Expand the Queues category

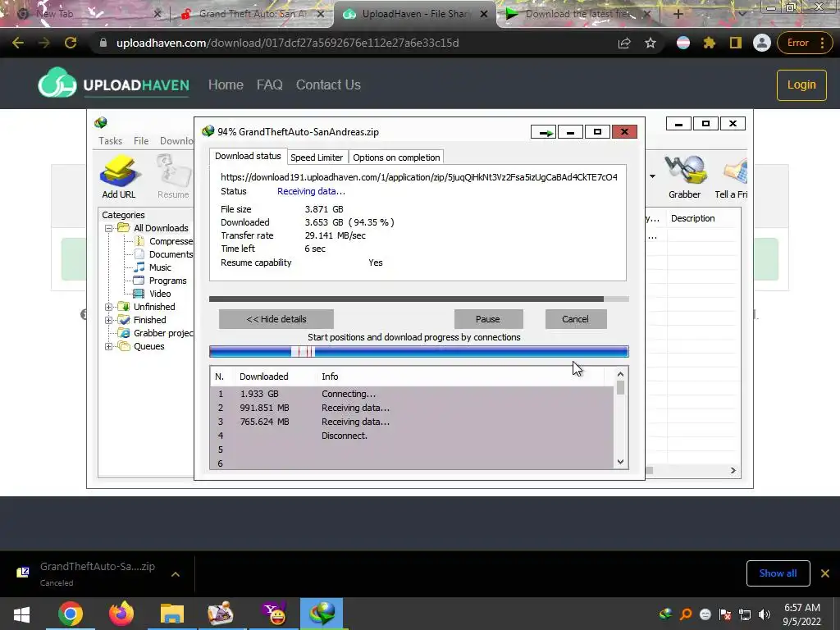pos(109,347)
